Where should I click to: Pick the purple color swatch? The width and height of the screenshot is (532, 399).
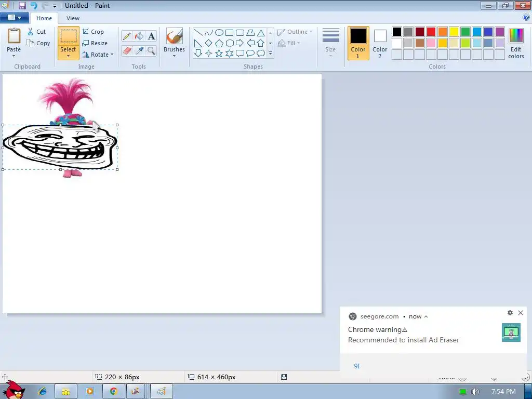click(x=500, y=32)
